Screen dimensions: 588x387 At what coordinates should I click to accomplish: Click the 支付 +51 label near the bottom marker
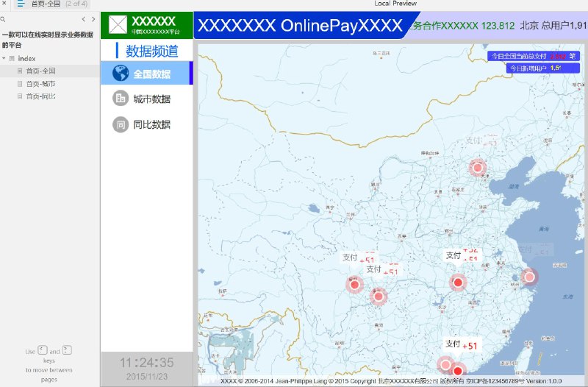(462, 344)
